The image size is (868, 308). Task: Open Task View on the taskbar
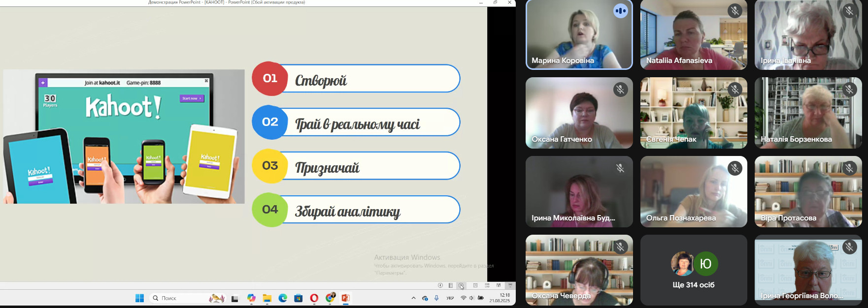[x=235, y=298]
